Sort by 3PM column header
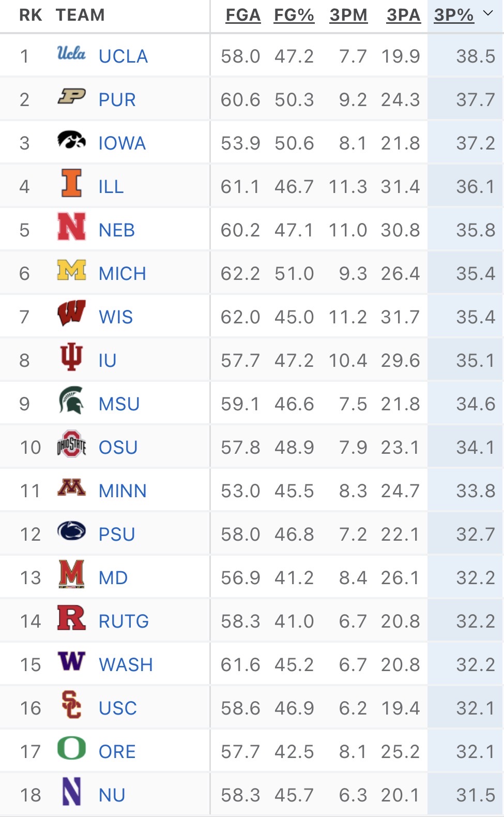The width and height of the screenshot is (504, 817). (x=348, y=16)
